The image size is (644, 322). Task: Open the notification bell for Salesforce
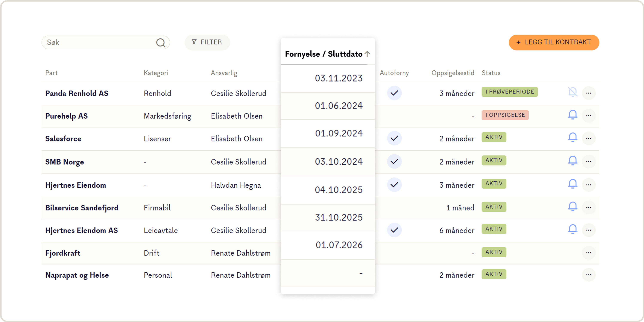point(573,138)
